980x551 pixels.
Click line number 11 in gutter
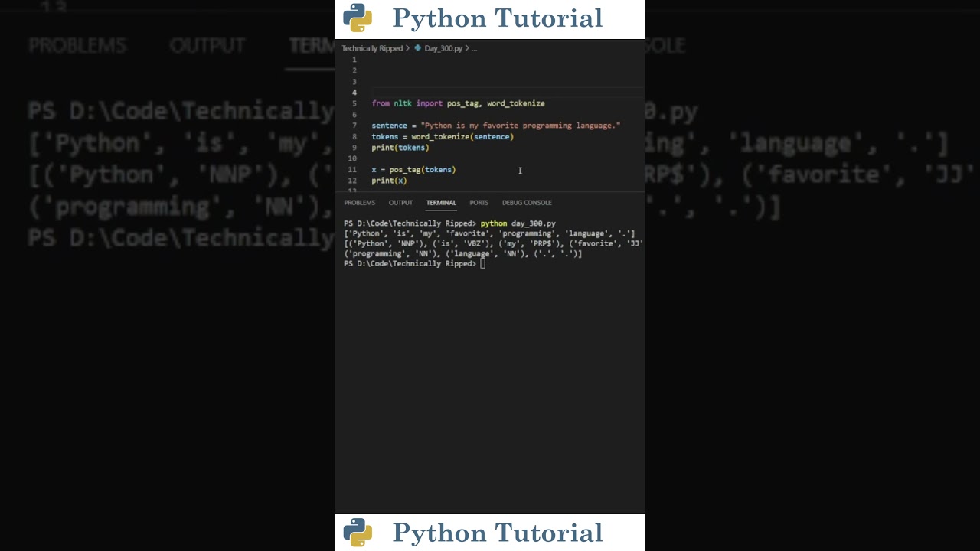pos(352,170)
